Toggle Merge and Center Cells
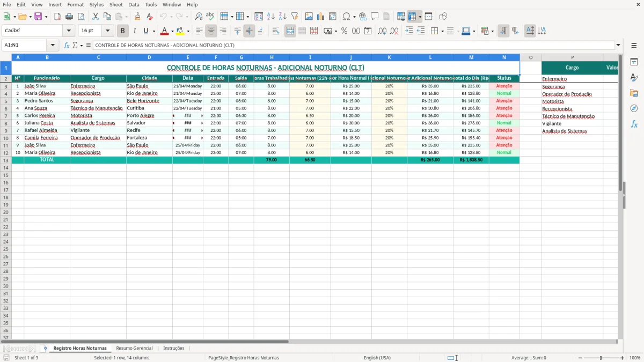644x362 pixels. point(290,31)
